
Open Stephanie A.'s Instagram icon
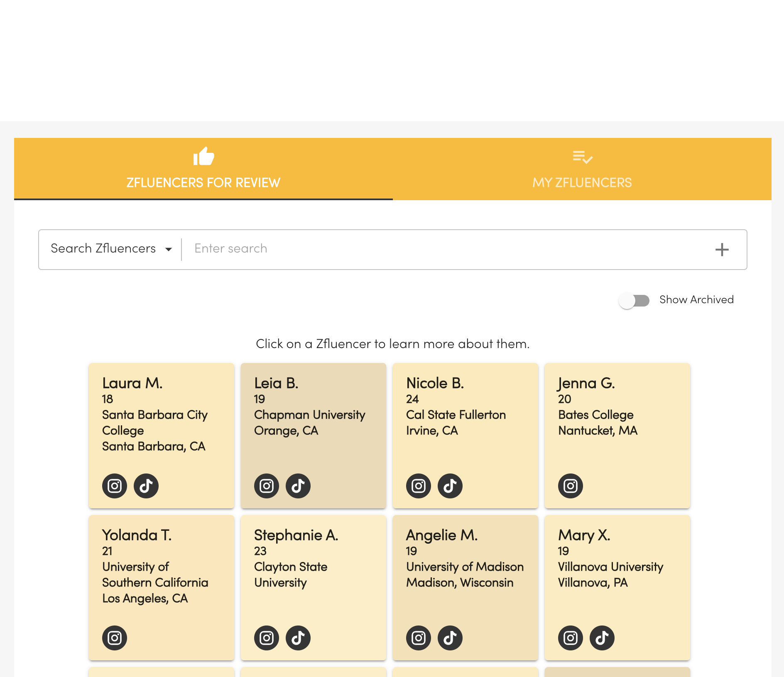tap(267, 638)
